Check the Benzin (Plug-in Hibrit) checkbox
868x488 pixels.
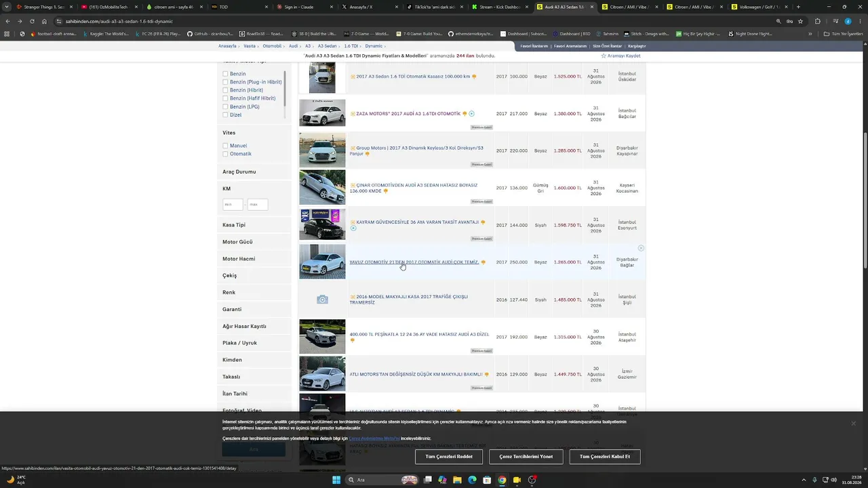pyautogui.click(x=225, y=82)
